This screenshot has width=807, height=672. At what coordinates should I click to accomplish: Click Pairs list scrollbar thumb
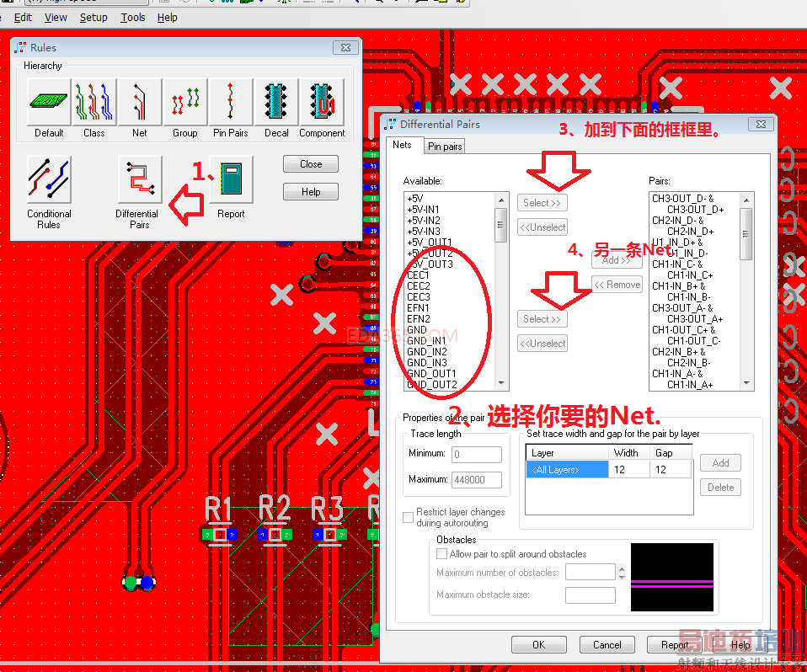(746, 233)
